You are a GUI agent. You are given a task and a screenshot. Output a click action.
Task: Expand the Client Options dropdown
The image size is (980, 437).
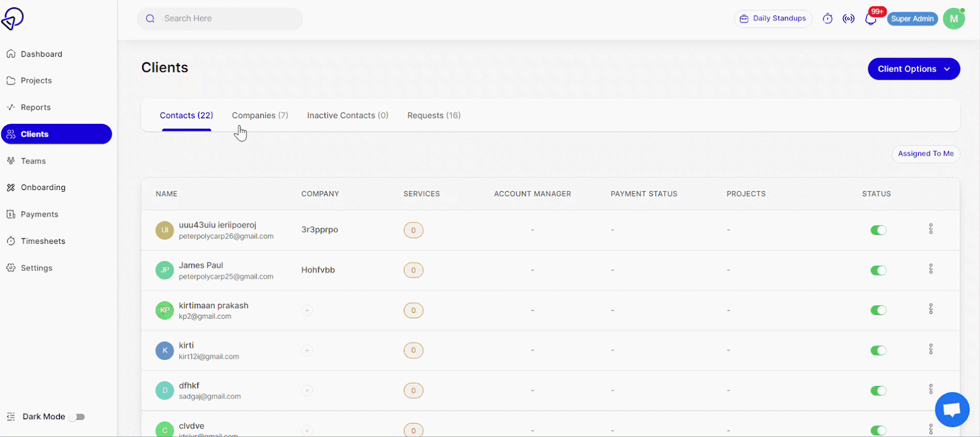click(x=914, y=69)
